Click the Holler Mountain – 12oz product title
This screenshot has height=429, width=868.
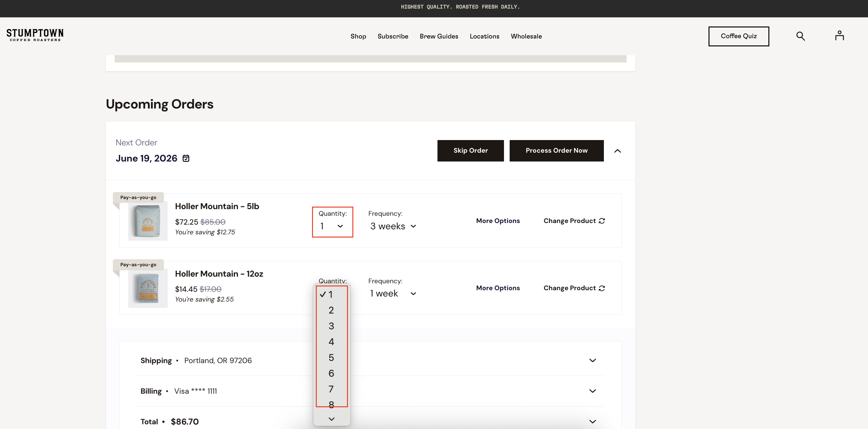pos(219,273)
